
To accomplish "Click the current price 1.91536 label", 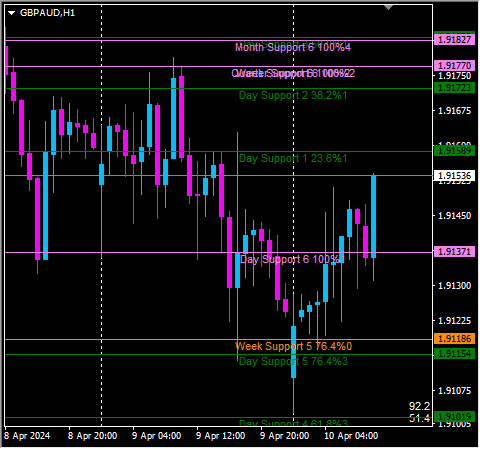I will point(455,175).
